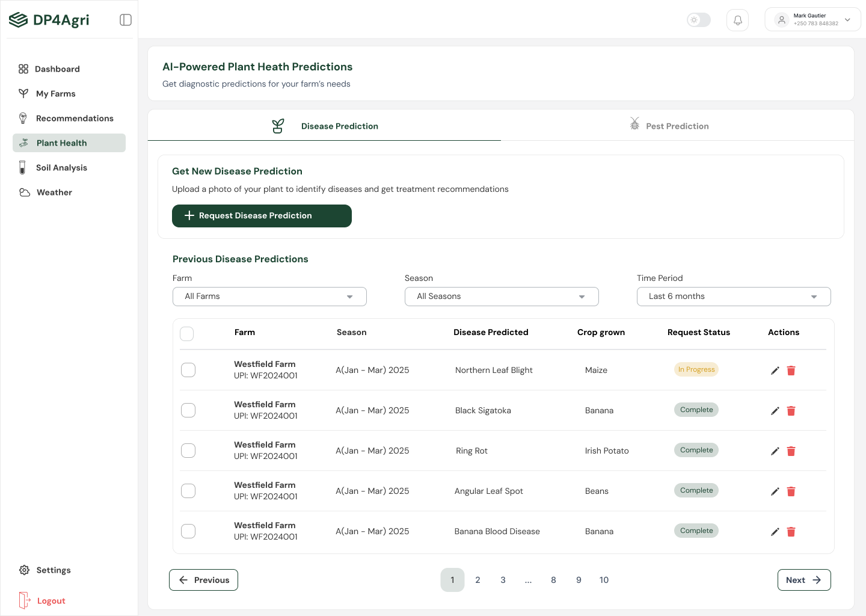Edit the Black Sigatoka row
Viewport: 866px width, 616px height.
pyautogui.click(x=775, y=411)
